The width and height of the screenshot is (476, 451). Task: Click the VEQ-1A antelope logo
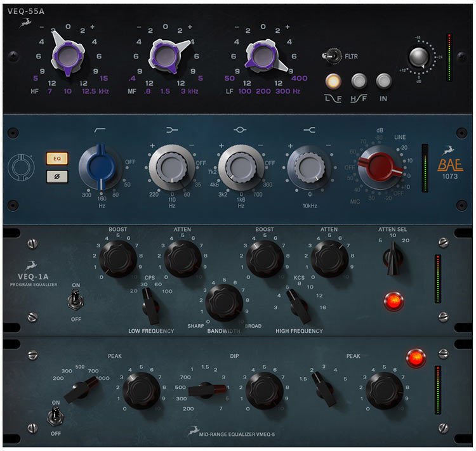pos(31,265)
